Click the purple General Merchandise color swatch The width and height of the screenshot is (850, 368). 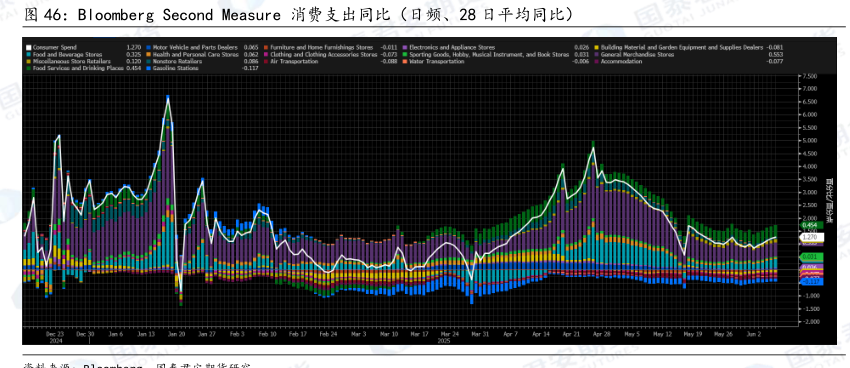click(596, 55)
